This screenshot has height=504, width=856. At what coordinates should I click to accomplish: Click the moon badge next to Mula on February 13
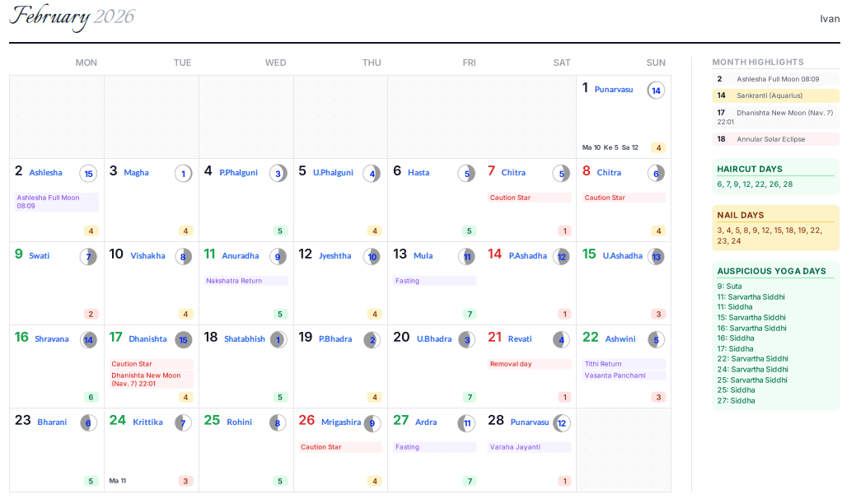[x=466, y=257]
